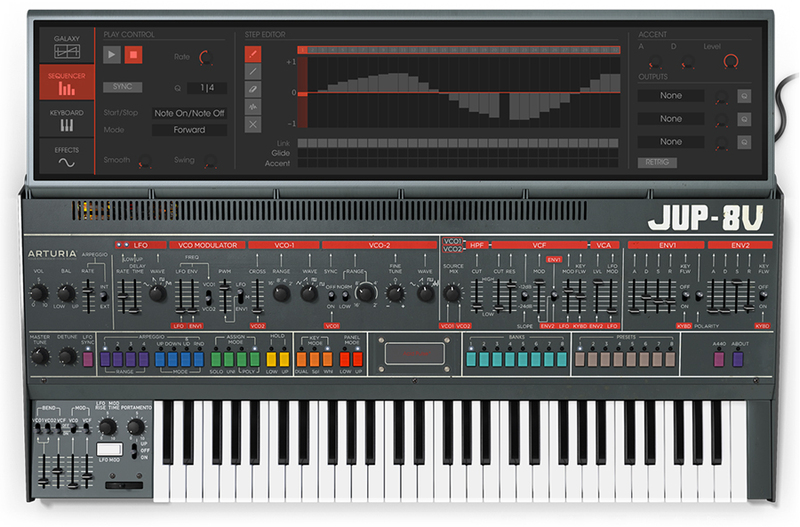Select the line tool in Step Editor
Image resolution: width=800 pixels, height=527 pixels.
(x=253, y=71)
